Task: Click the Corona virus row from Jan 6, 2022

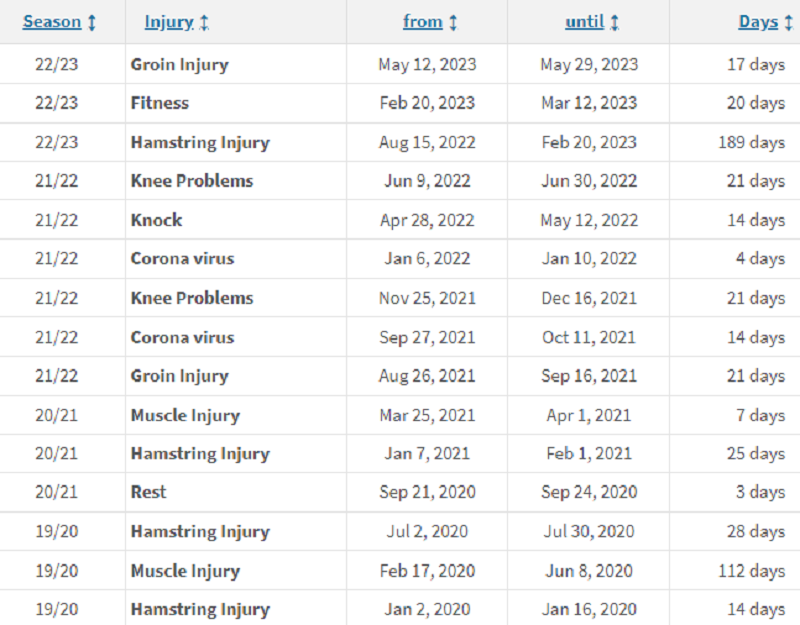Action: point(400,259)
